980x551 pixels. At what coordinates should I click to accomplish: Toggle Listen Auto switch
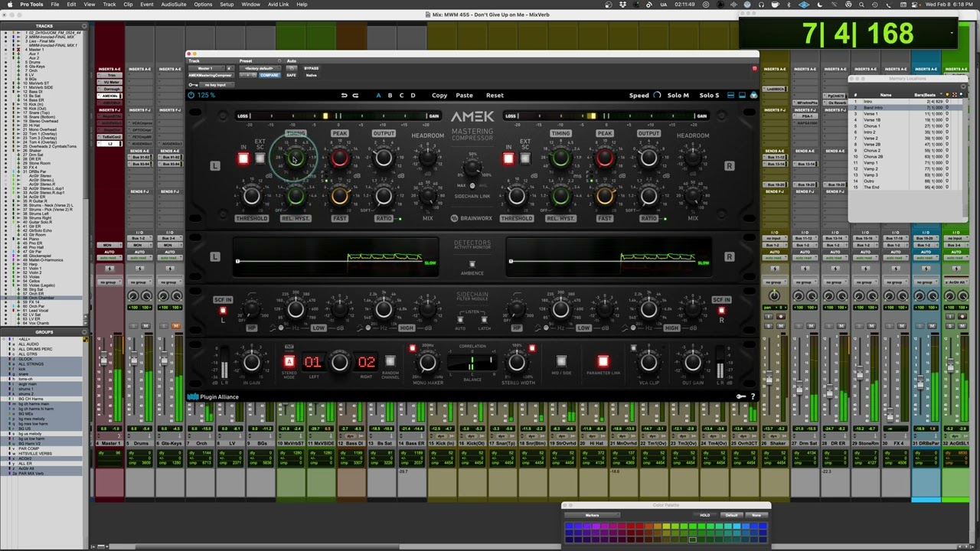pos(460,321)
